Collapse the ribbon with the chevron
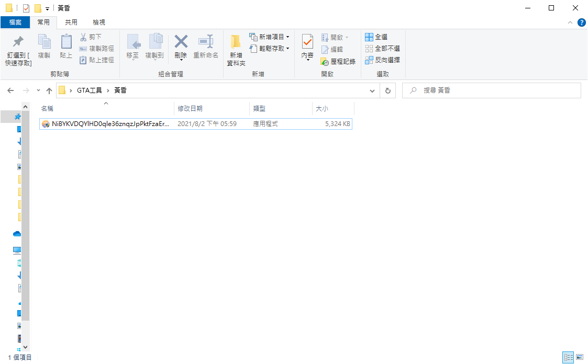Screen dimensions: 588x364 click(570, 22)
